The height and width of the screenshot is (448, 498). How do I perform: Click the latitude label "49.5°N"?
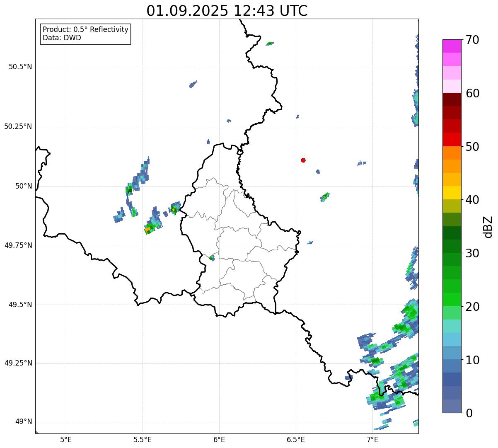pos(20,305)
